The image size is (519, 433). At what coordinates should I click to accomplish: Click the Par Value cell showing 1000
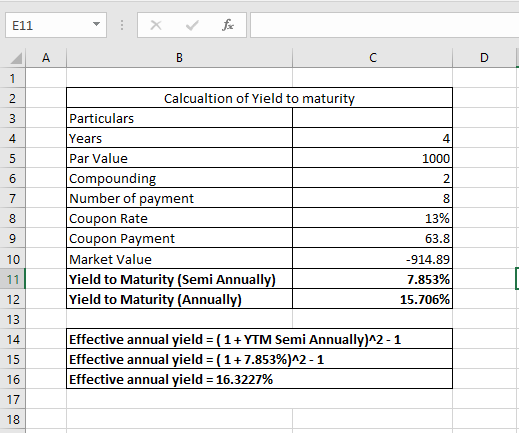[x=372, y=158]
